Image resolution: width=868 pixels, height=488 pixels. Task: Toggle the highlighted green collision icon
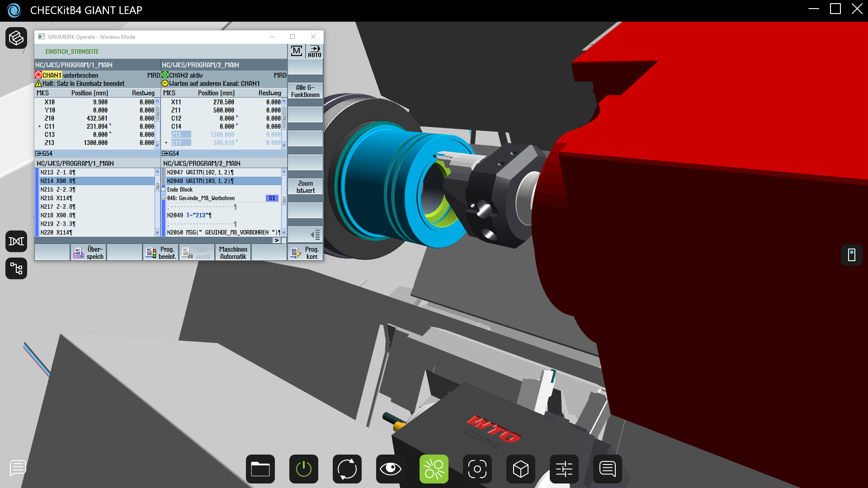[434, 469]
